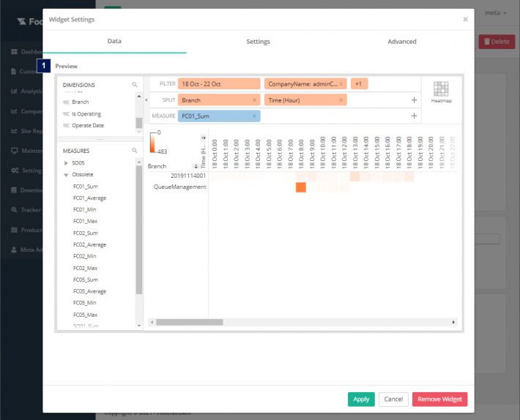Click the QueueManagement row label

click(x=179, y=187)
